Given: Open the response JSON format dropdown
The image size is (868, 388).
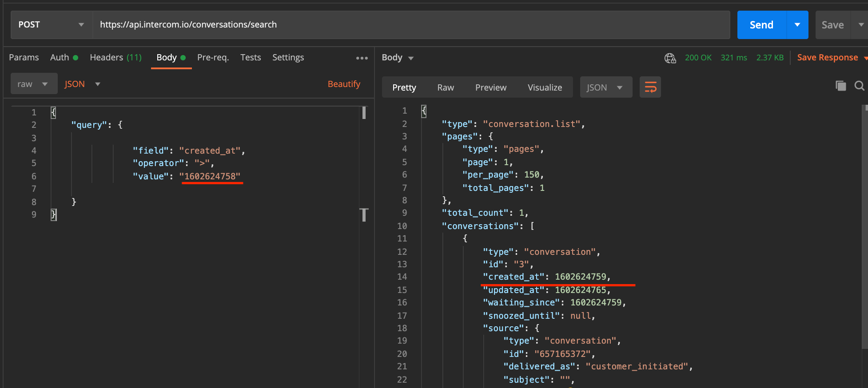Looking at the screenshot, I should pyautogui.click(x=606, y=87).
